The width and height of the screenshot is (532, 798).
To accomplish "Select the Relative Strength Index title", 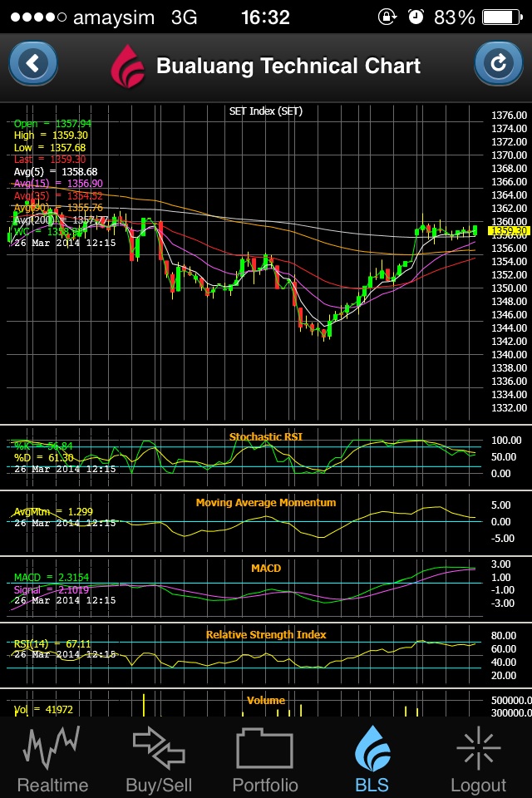I will pos(266,634).
